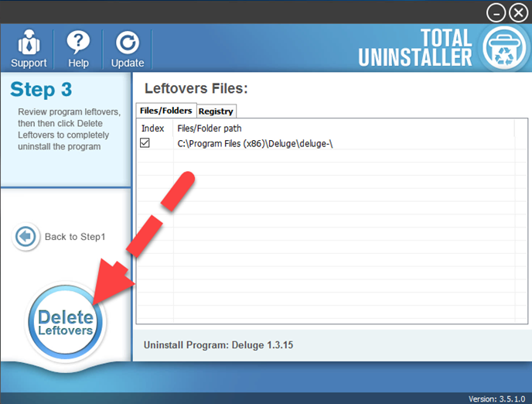The image size is (532, 404).
Task: Close the Total Uninstaller window
Action: (x=518, y=12)
